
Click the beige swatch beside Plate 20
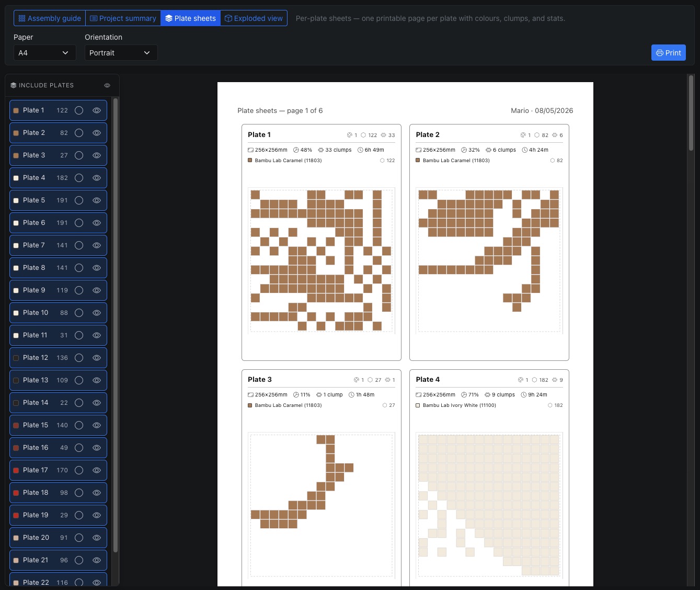coord(16,538)
